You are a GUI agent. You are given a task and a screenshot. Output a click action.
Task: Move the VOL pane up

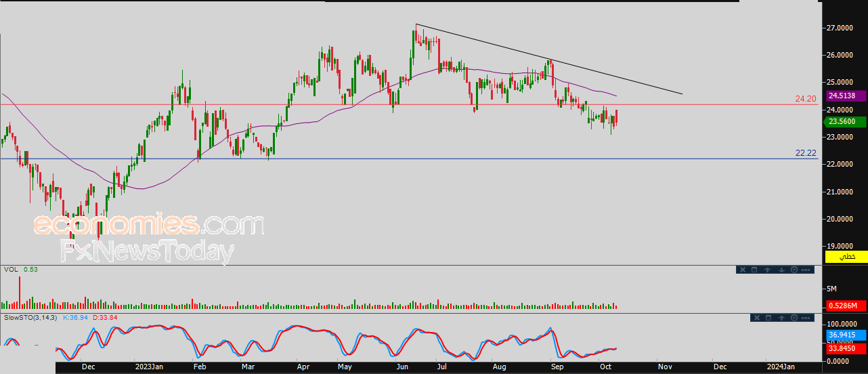pyautogui.click(x=768, y=270)
